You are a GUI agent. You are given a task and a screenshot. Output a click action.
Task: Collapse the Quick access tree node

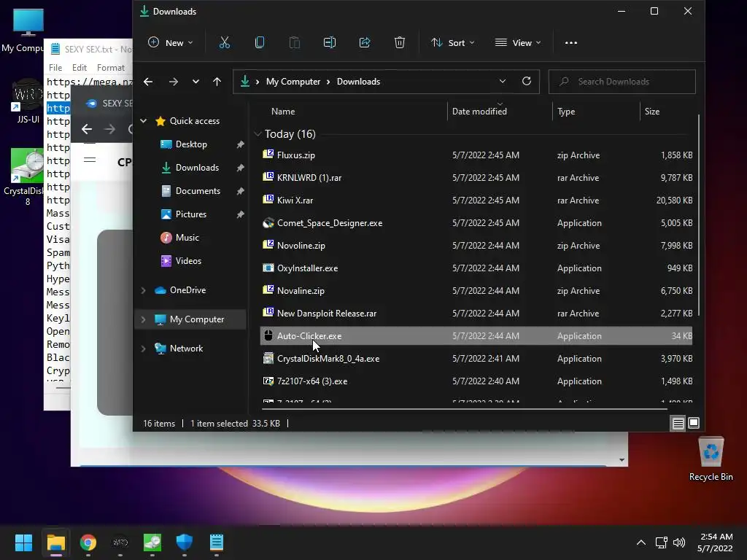tap(144, 121)
